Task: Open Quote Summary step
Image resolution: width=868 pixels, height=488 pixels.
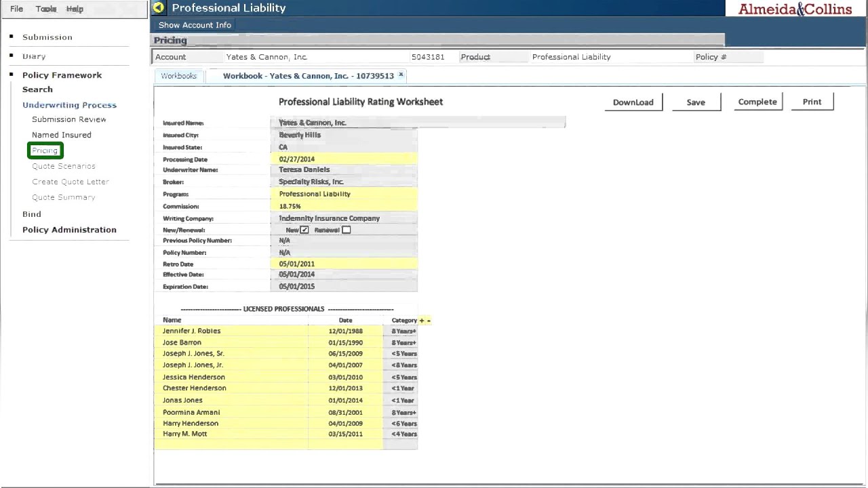Action: point(64,197)
